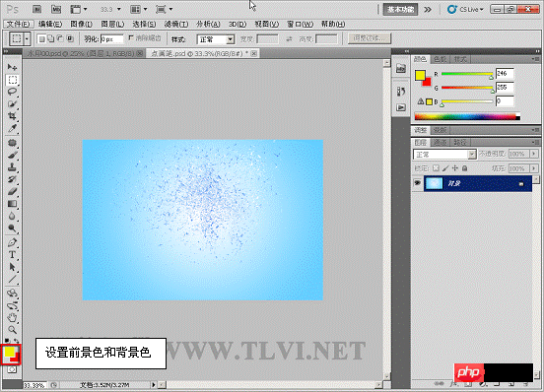544x392 pixels.
Task: Select the History Brush tool
Action: [12, 179]
